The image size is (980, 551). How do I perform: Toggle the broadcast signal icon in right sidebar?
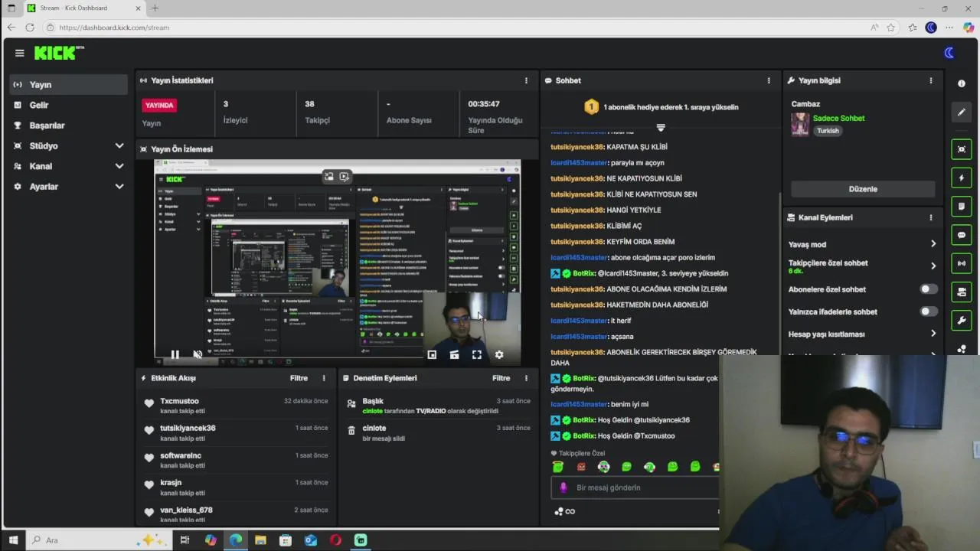pyautogui.click(x=962, y=263)
